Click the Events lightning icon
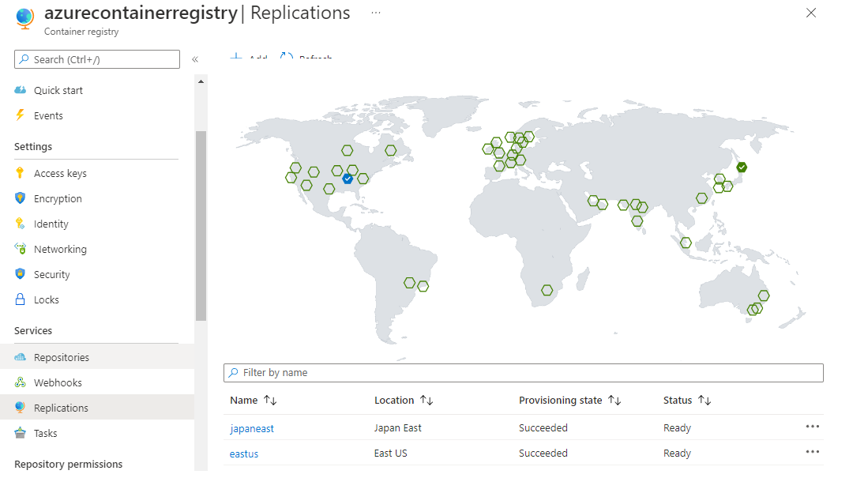868x478 pixels. tap(20, 115)
